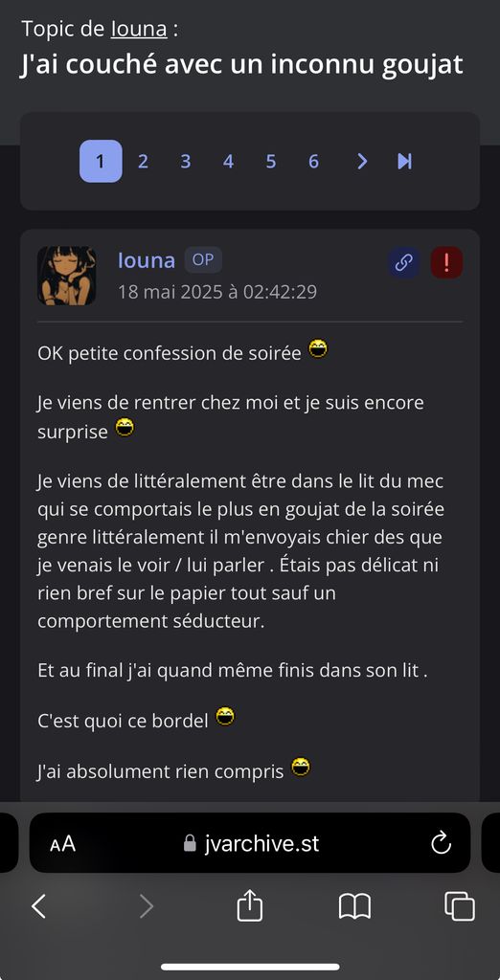Show open Safari tabs icon
Screen dimensions: 500x980
pyautogui.click(x=460, y=905)
